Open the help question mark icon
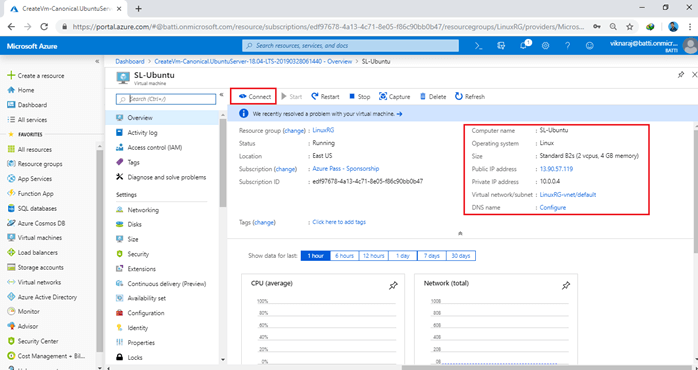 click(568, 46)
